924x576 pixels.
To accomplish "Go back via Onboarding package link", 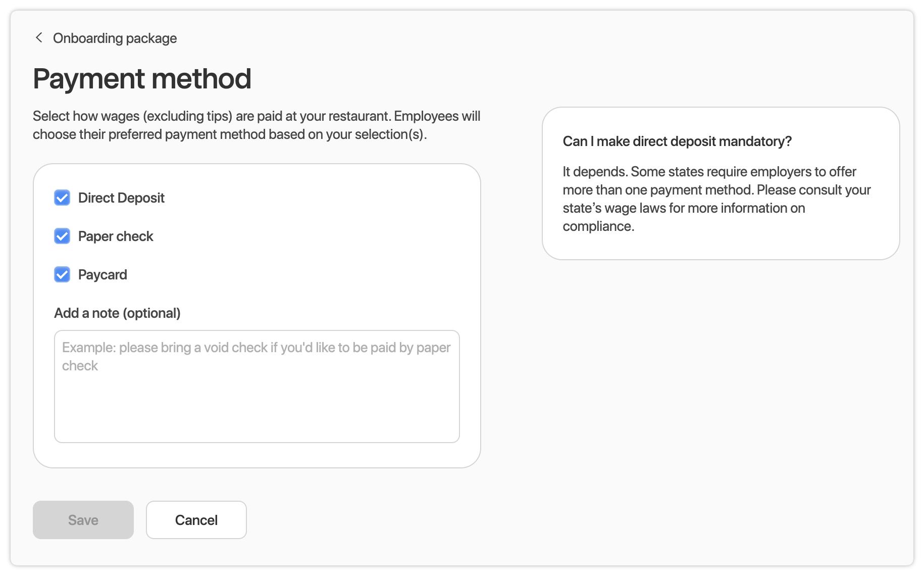I will click(115, 38).
